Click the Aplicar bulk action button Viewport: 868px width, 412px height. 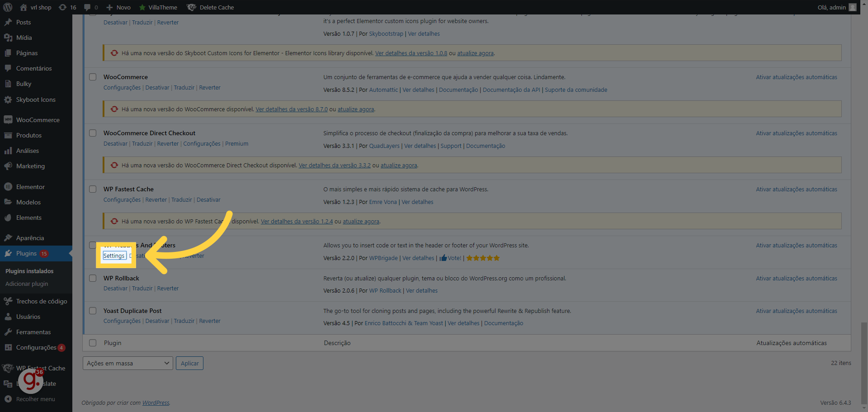click(x=189, y=363)
